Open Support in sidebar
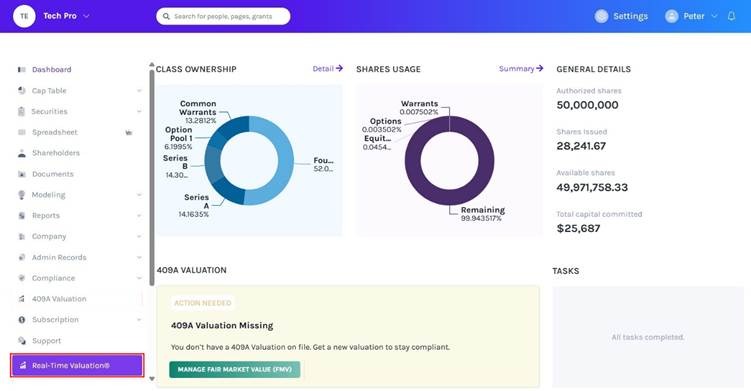751x391 pixels. tap(46, 341)
